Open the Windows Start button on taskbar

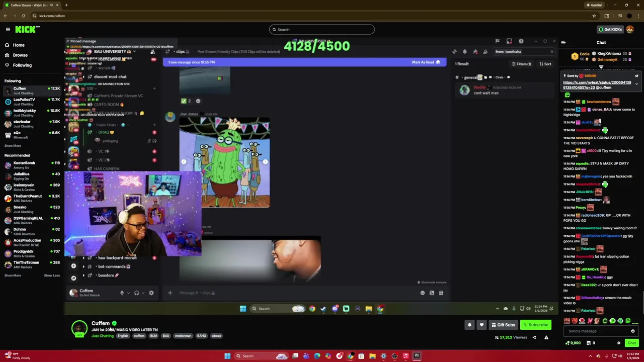[x=227, y=356]
